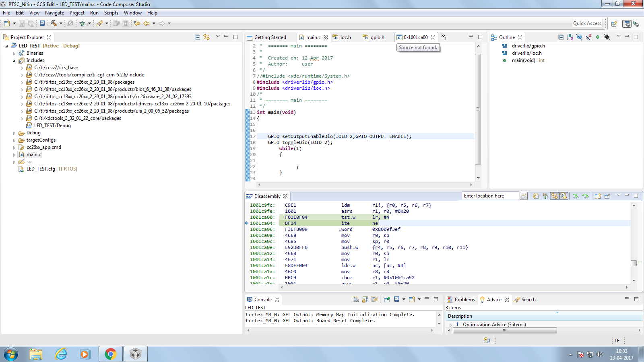Click the code editor vertical scrollbar
644x362 pixels.
point(478,109)
